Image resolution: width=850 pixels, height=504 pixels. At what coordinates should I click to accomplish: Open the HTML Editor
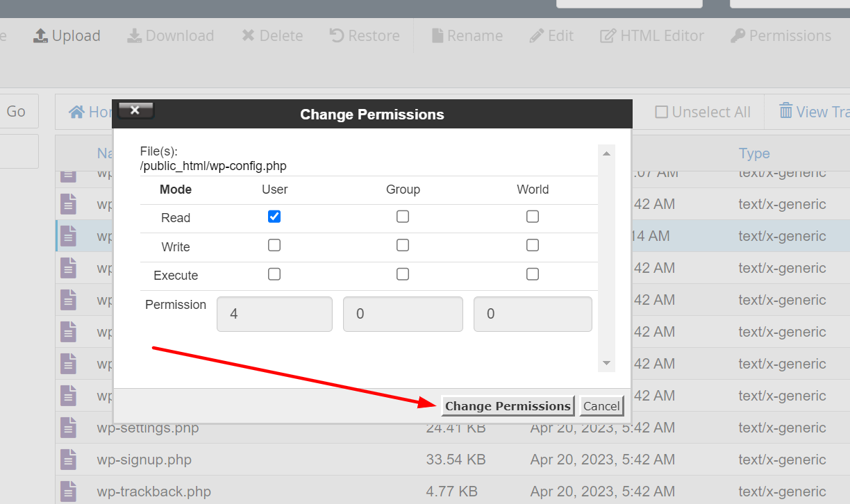tap(651, 35)
